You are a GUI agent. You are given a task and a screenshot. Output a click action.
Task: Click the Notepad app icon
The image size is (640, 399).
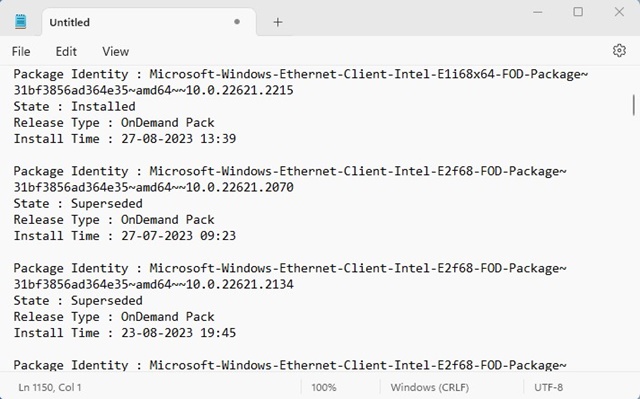(x=20, y=22)
